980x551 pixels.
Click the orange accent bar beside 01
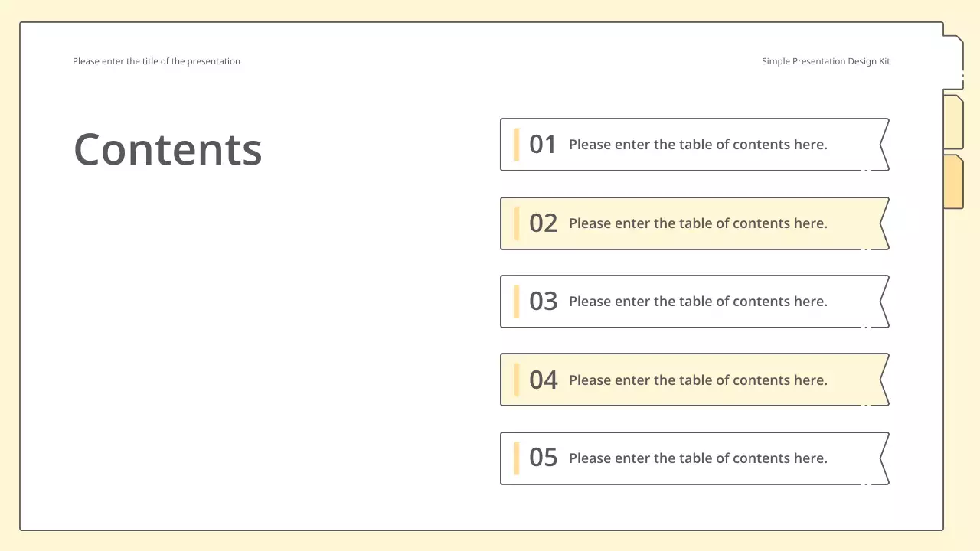coord(517,145)
